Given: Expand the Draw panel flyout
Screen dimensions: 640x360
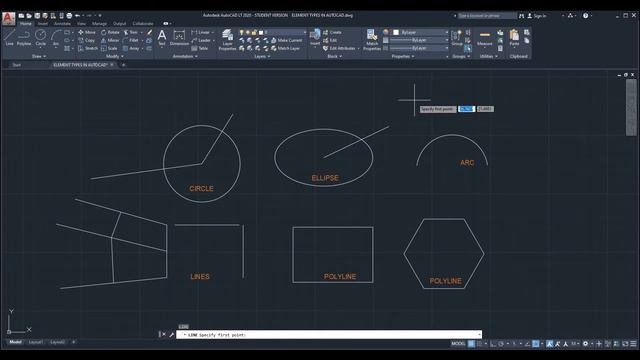Looking at the screenshot, I should click(x=39, y=56).
